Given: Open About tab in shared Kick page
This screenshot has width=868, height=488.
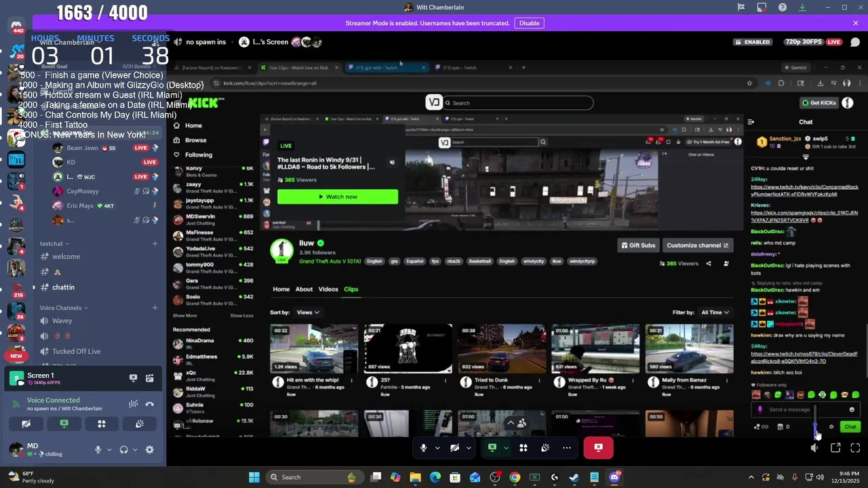Looking at the screenshot, I should click(x=304, y=289).
